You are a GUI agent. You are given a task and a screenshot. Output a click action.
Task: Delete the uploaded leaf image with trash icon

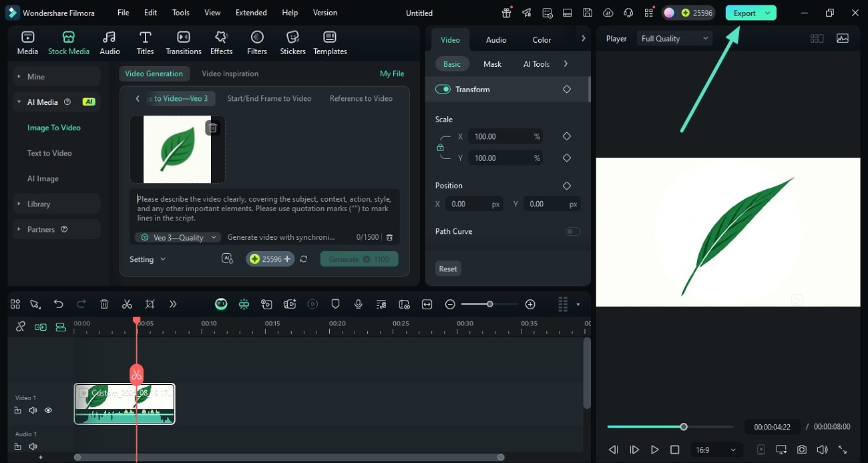[212, 128]
